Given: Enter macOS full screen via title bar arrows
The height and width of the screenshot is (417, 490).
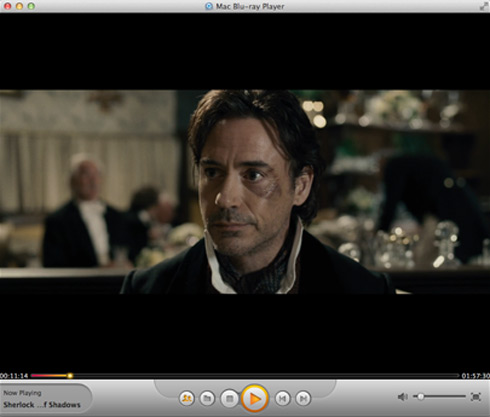Looking at the screenshot, I should click(x=483, y=6).
